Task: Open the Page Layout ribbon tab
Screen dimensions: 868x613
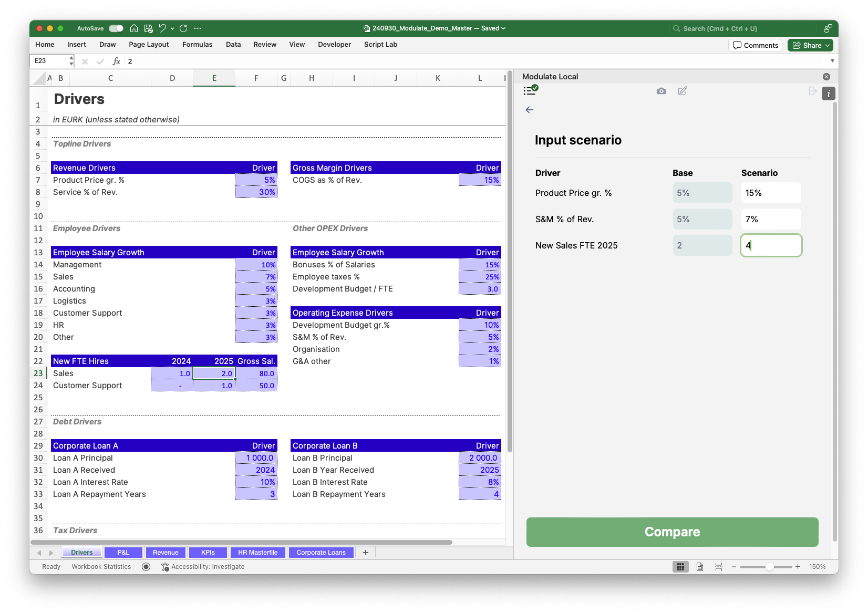Action: tap(149, 45)
